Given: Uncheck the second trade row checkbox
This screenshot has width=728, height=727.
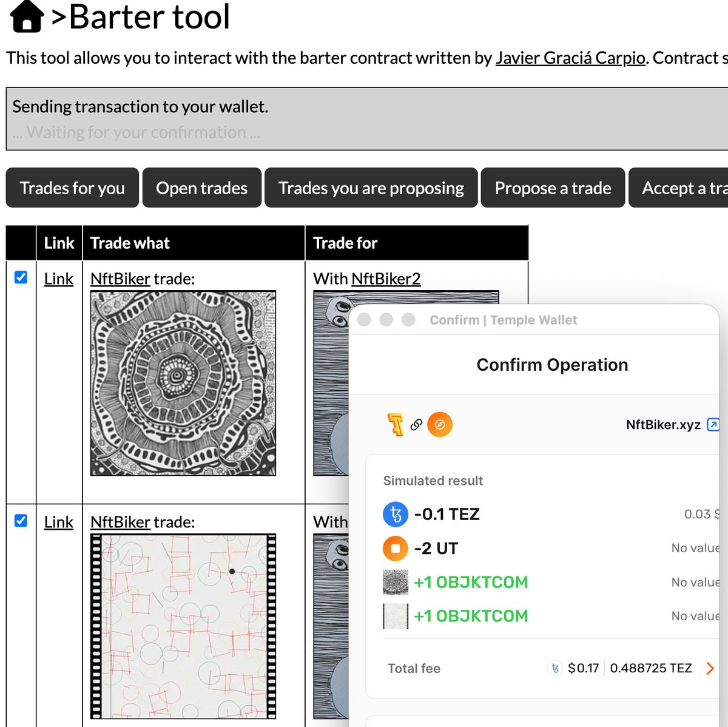Looking at the screenshot, I should [21, 521].
